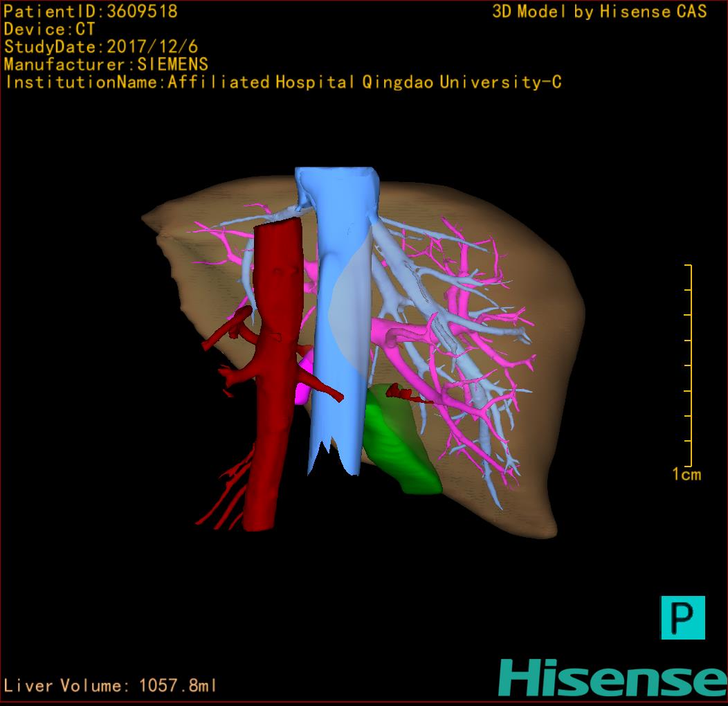Click the InstitutionName Affiliated Hospital text
728x706 pixels.
tap(283, 82)
